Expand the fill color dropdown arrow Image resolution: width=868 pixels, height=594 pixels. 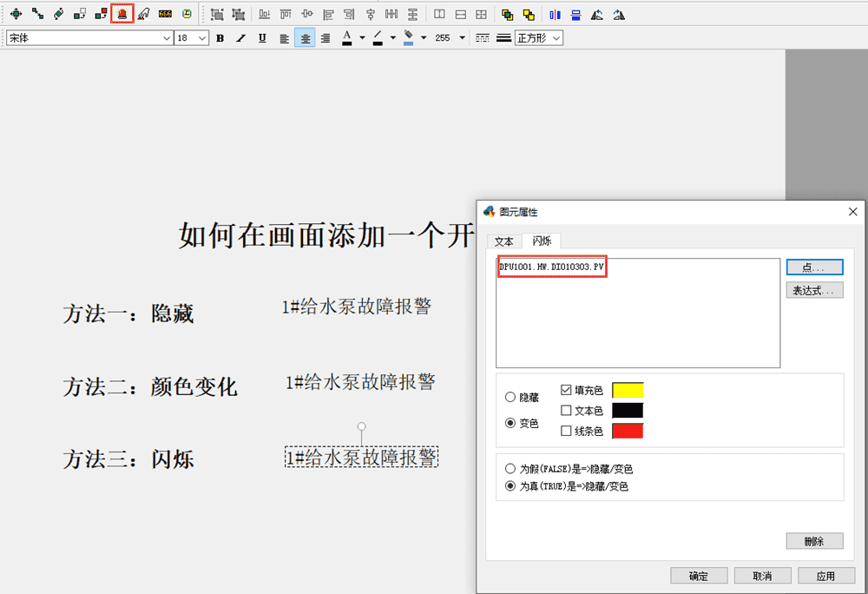[424, 37]
